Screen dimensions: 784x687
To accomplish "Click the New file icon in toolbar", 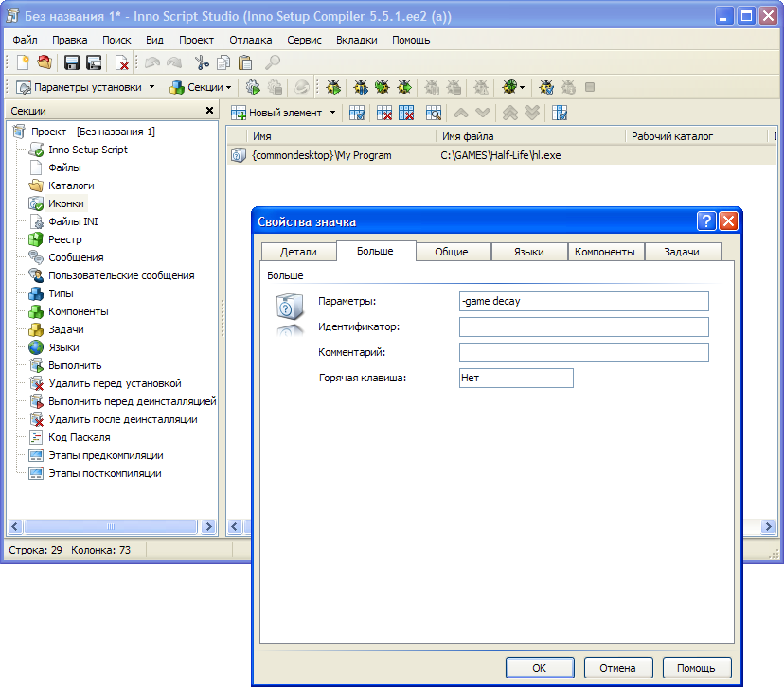I will pyautogui.click(x=24, y=62).
